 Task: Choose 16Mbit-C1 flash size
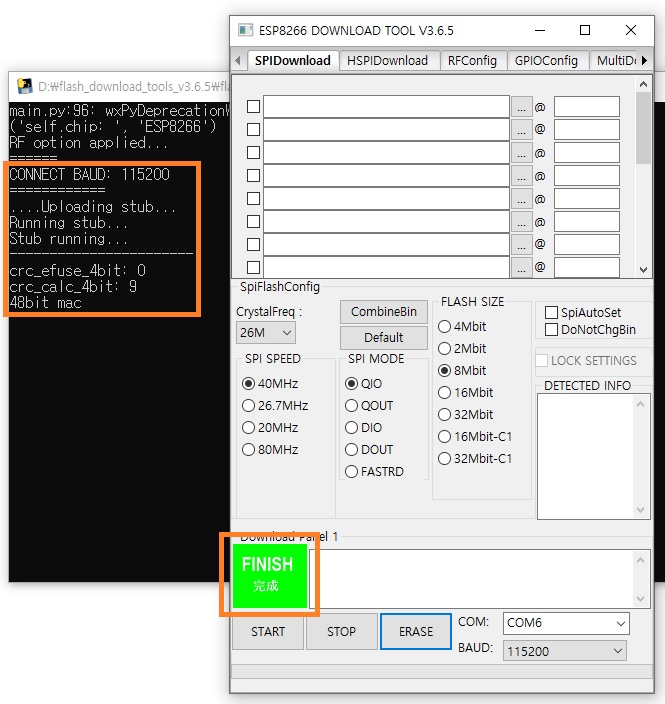coord(475,436)
